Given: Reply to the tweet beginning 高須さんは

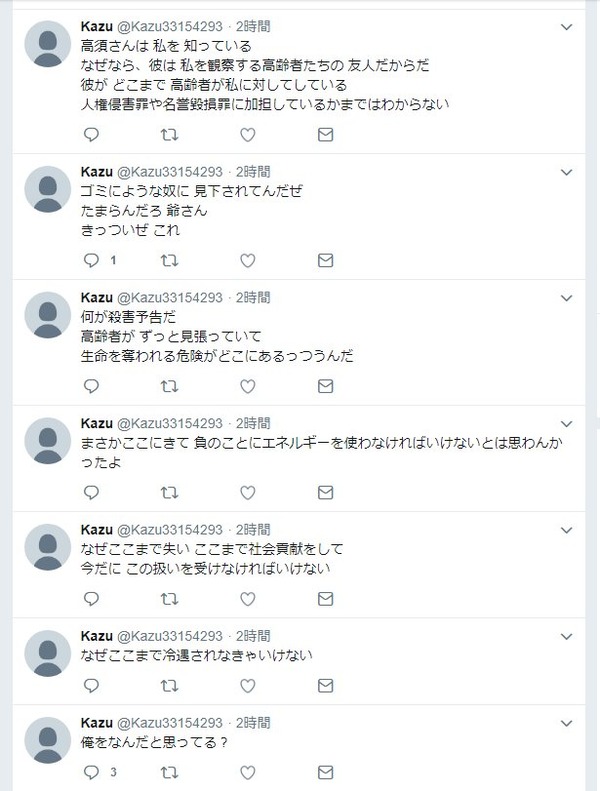Looking at the screenshot, I should click(91, 135).
